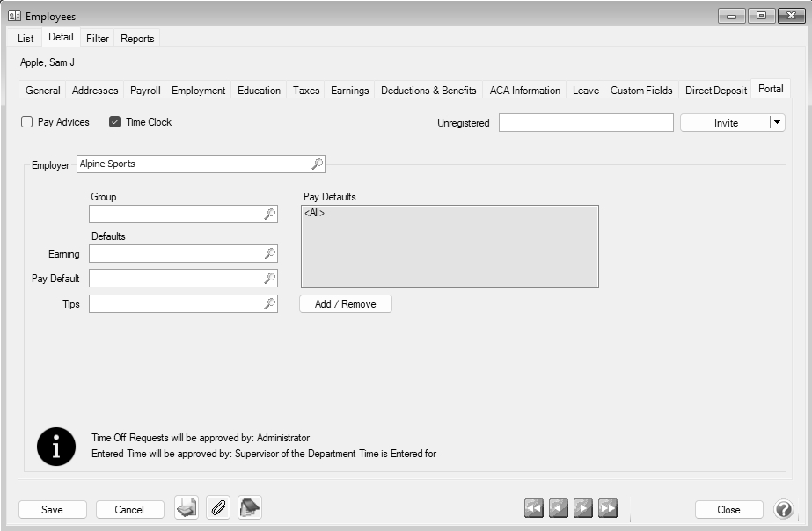Uncheck the Time Clock checkbox

(x=114, y=122)
